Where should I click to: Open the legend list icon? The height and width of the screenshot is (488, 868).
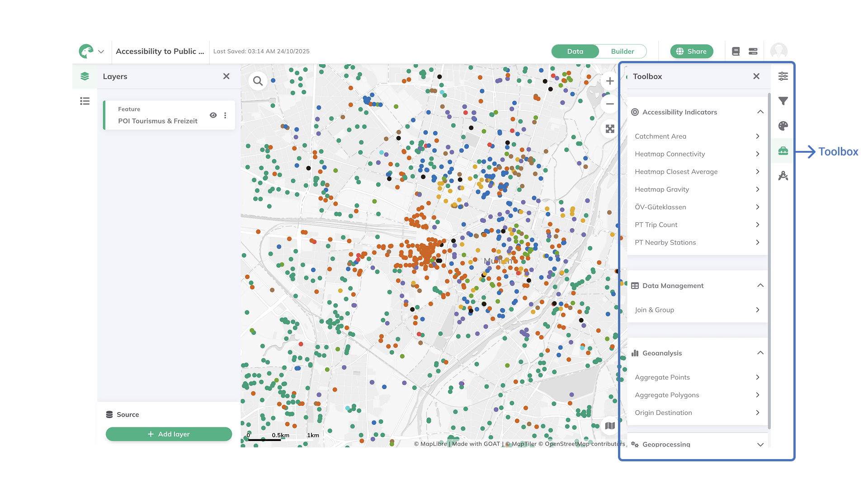click(x=85, y=101)
